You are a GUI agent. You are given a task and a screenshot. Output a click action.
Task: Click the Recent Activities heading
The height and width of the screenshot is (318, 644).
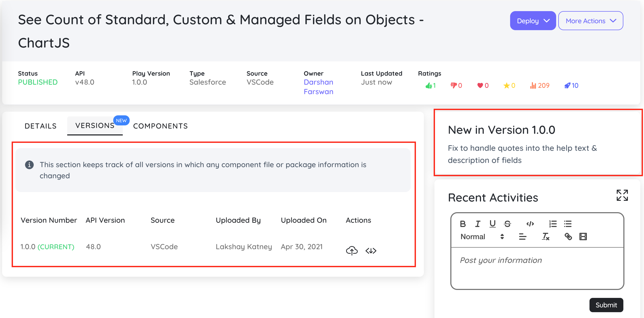coord(493,198)
